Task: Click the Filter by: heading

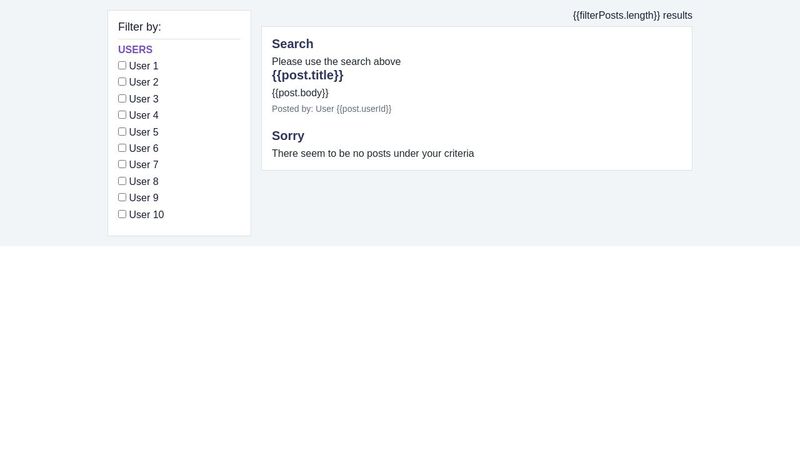Action: (139, 27)
